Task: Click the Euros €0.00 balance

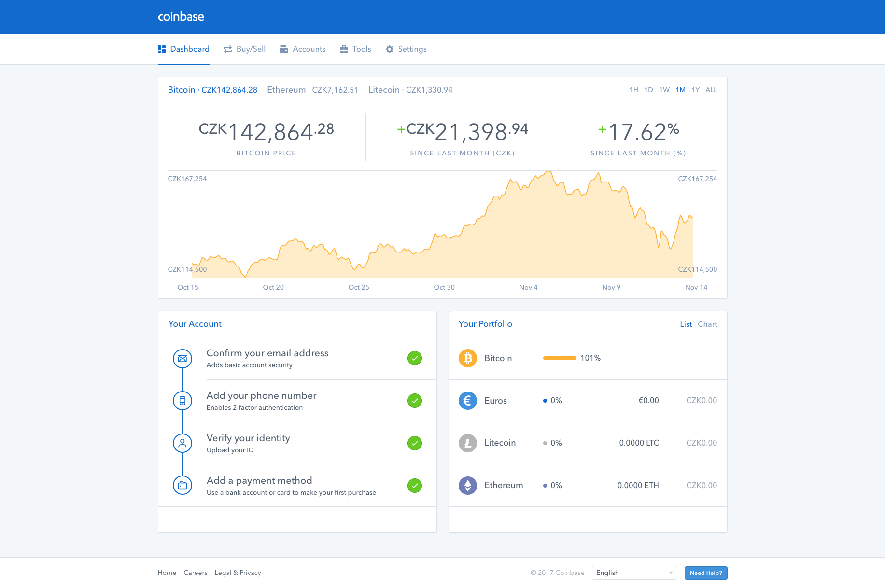Action: (x=648, y=401)
